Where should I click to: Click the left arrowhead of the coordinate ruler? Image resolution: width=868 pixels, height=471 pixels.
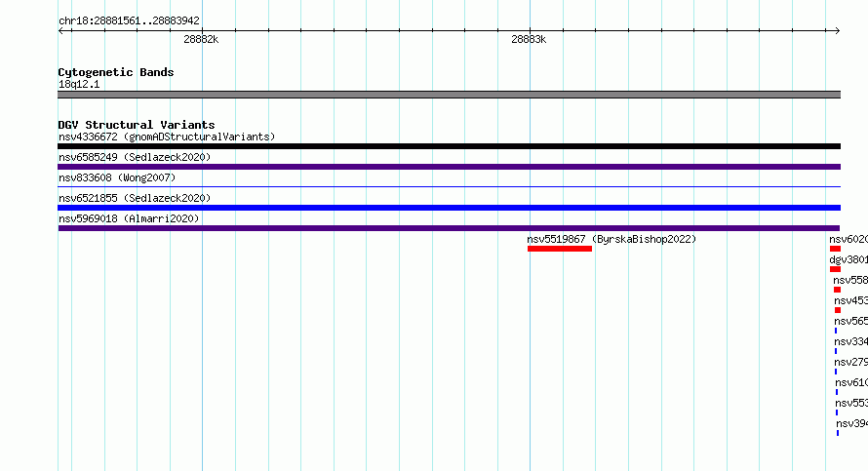click(61, 31)
